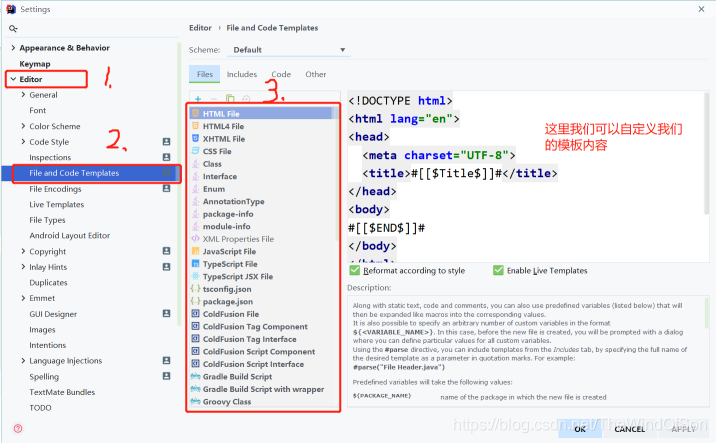The height and width of the screenshot is (443, 716).
Task: Select Gradle Build Script with wrapper template
Action: (263, 389)
